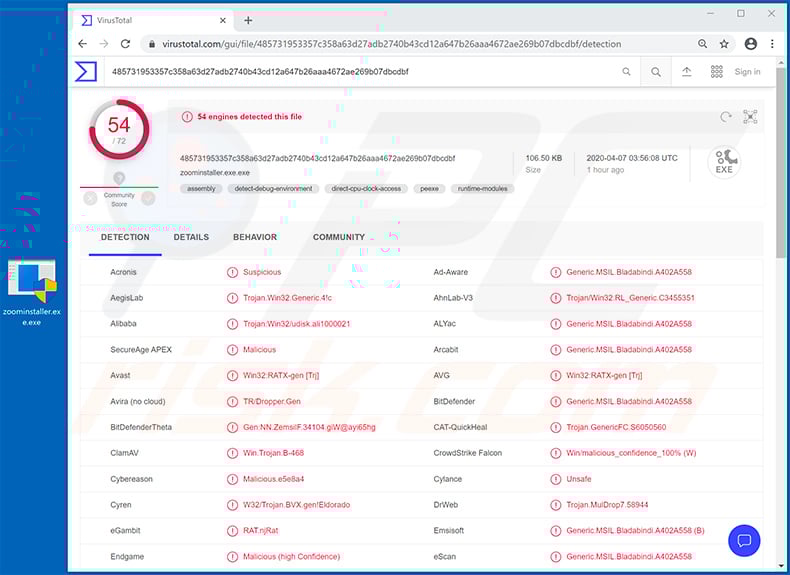Screen dimensions: 790x575
Task: Click community score upvote button
Action: pyautogui.click(x=148, y=199)
